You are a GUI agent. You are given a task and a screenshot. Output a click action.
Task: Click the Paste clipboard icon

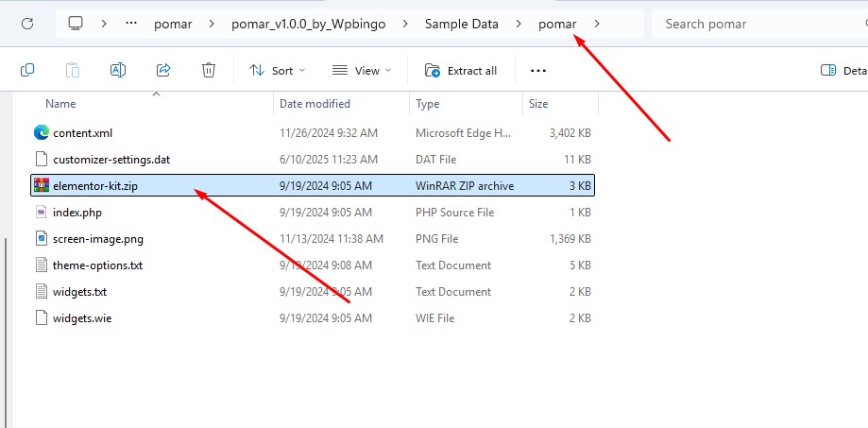click(x=73, y=70)
